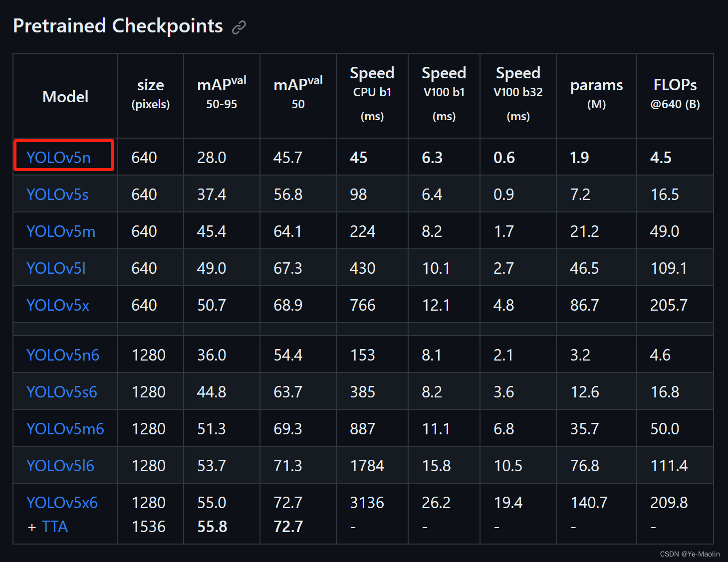
Task: Select the 55.8 mAP value for TTA
Action: tap(212, 527)
